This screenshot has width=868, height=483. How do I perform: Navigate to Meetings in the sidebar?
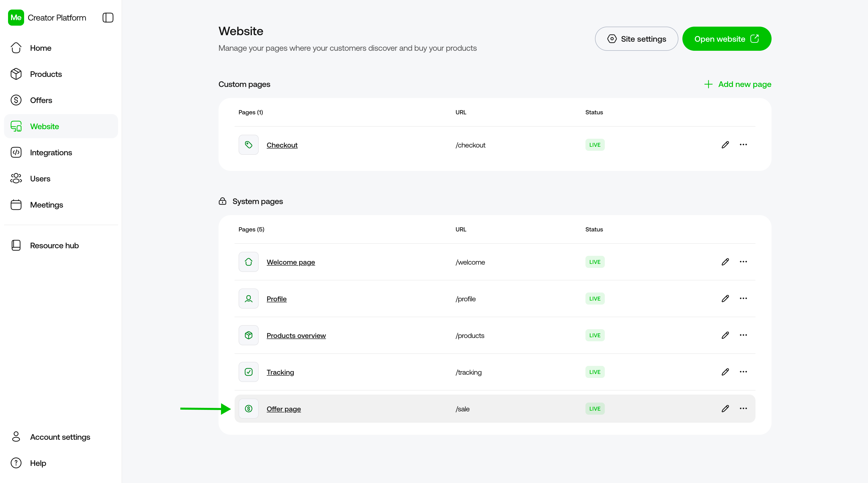pyautogui.click(x=61, y=205)
